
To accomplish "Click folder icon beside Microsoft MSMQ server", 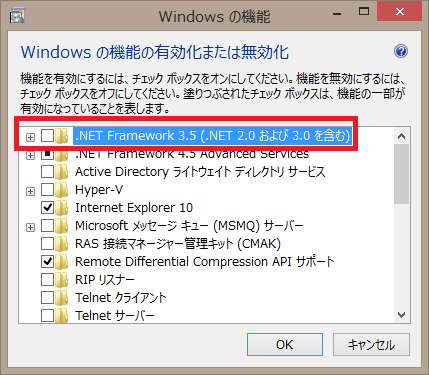I will [x=62, y=226].
